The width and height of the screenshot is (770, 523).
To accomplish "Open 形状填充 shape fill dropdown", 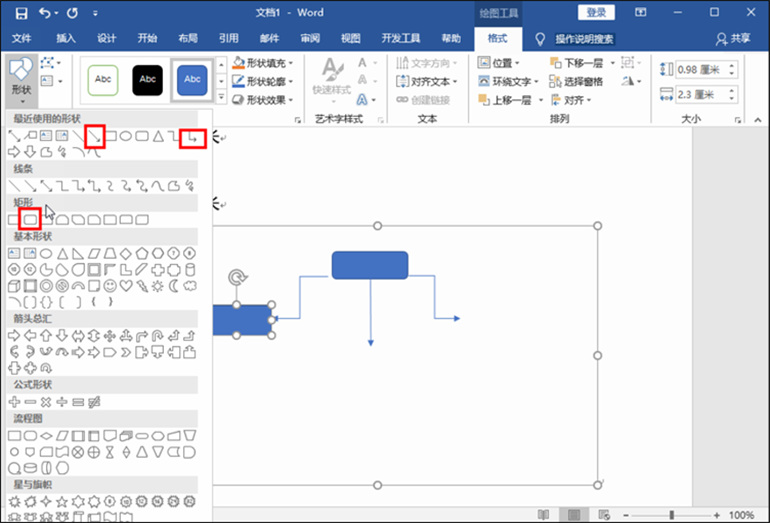I will tap(263, 63).
